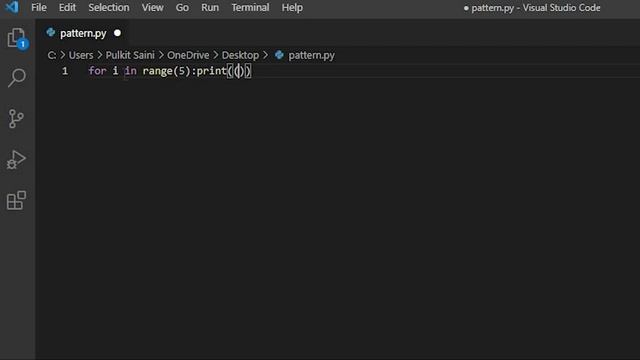Click the Desktop breadcrumb segment

click(240, 55)
